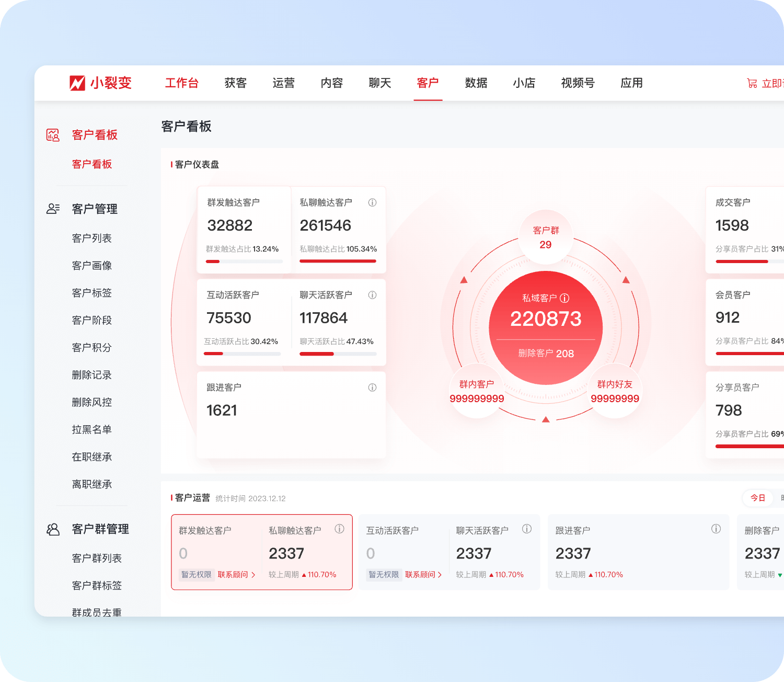Viewport: 784px width, 682px height.
Task: Click info icon beside 私聊触达客户 dashboard card
Action: (372, 202)
